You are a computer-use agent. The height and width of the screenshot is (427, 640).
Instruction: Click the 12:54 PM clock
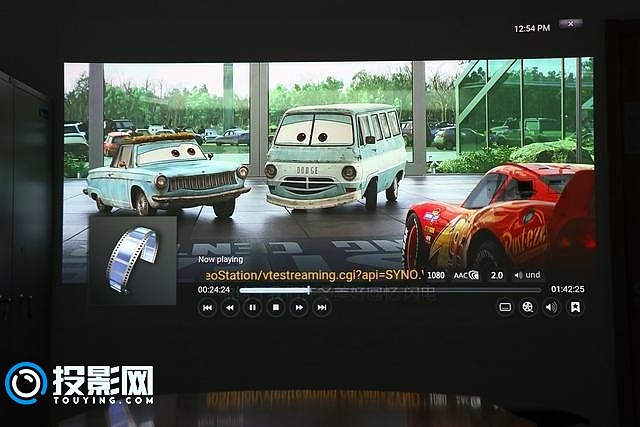point(531,29)
